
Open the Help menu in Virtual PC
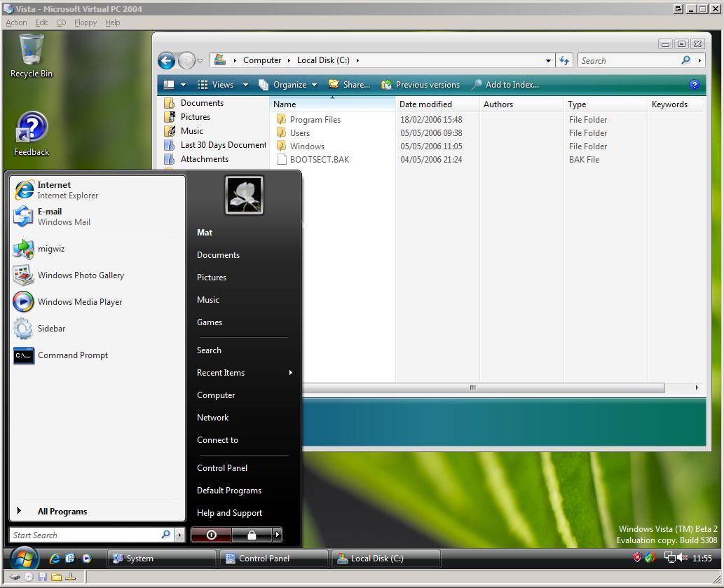[112, 22]
